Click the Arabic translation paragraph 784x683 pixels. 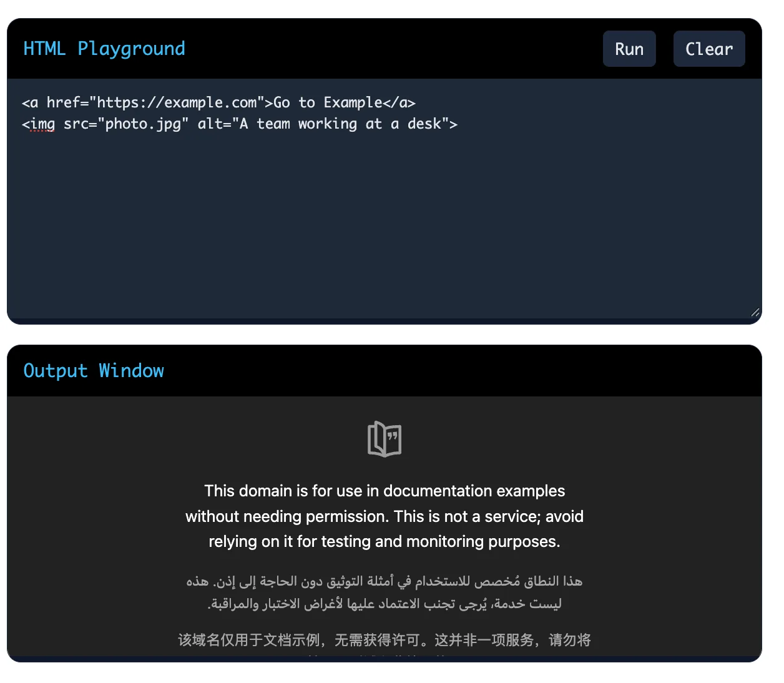385,592
